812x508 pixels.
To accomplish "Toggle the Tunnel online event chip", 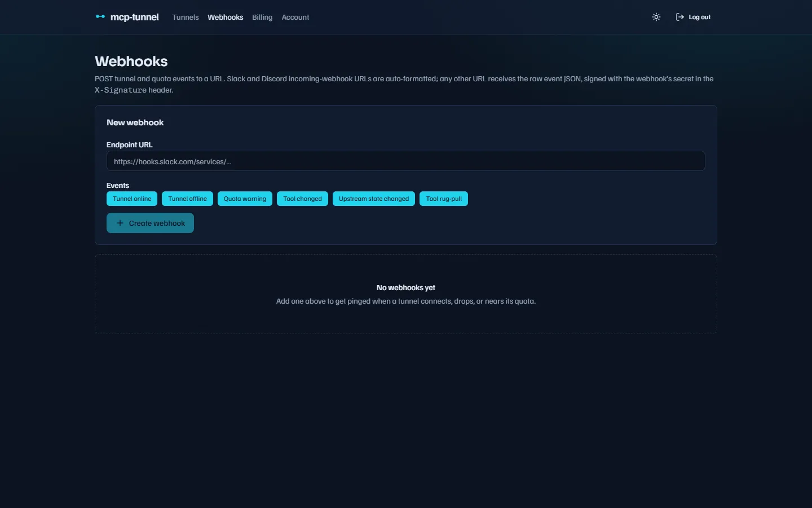I will [132, 199].
